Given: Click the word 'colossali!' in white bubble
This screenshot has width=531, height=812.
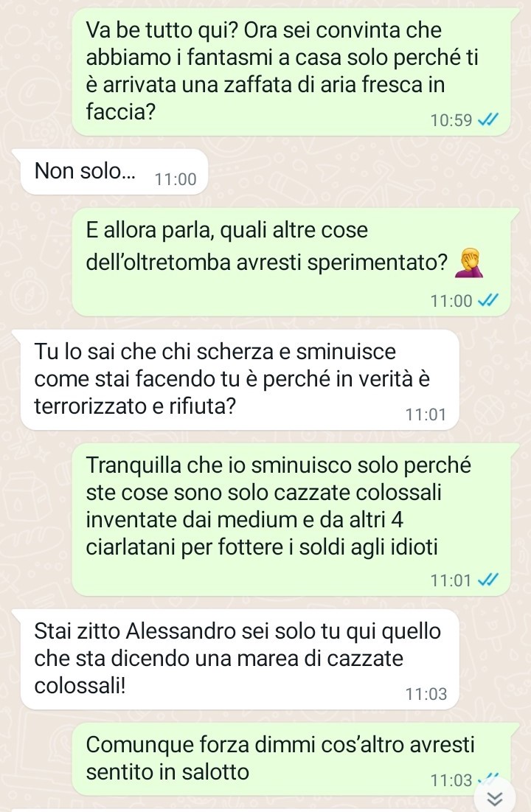Looking at the screenshot, I should [80, 686].
